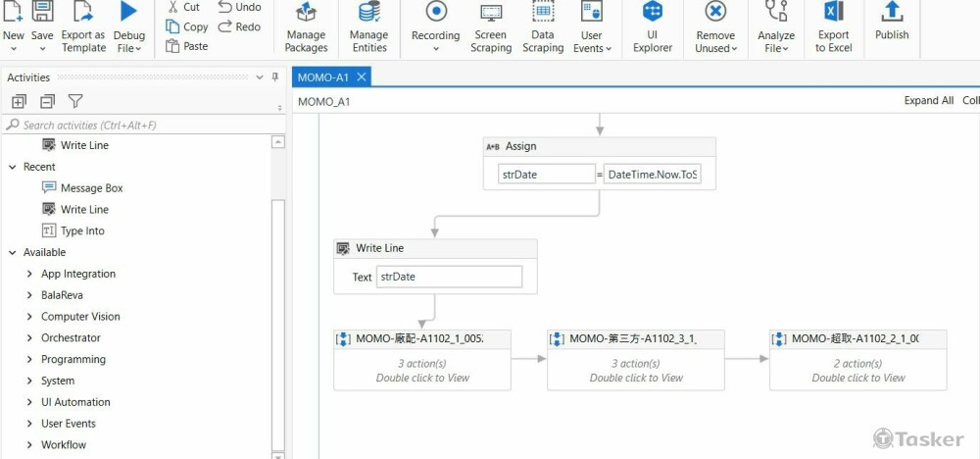Collapse the Recent section
This screenshot has height=459, width=980.
click(x=13, y=167)
